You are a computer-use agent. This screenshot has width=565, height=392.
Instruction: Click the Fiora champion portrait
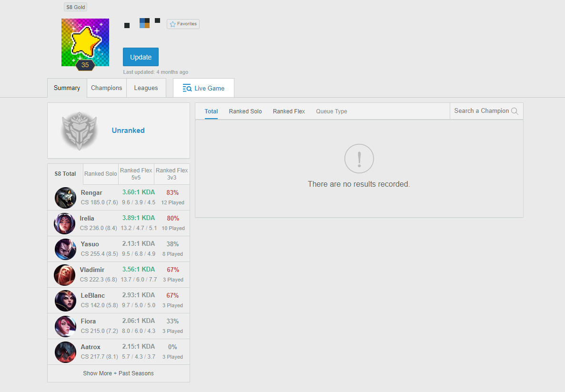click(x=66, y=326)
